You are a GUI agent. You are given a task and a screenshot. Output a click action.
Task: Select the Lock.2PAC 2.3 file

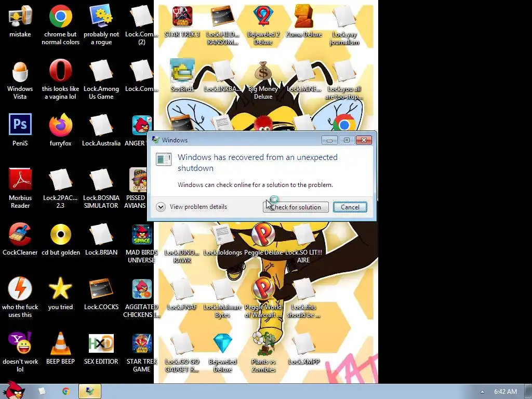60,180
